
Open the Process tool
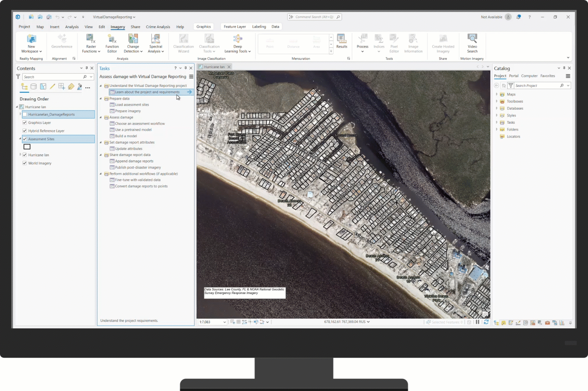[x=362, y=43]
